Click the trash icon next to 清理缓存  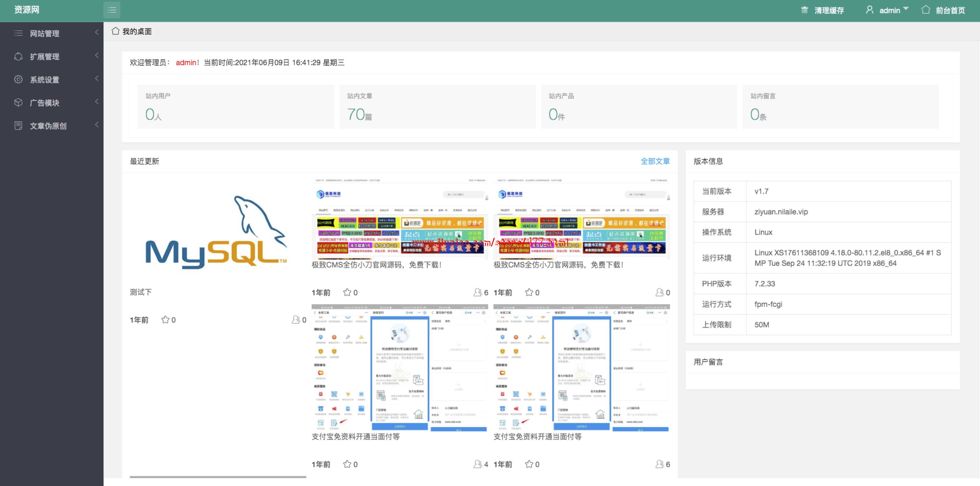coord(804,10)
